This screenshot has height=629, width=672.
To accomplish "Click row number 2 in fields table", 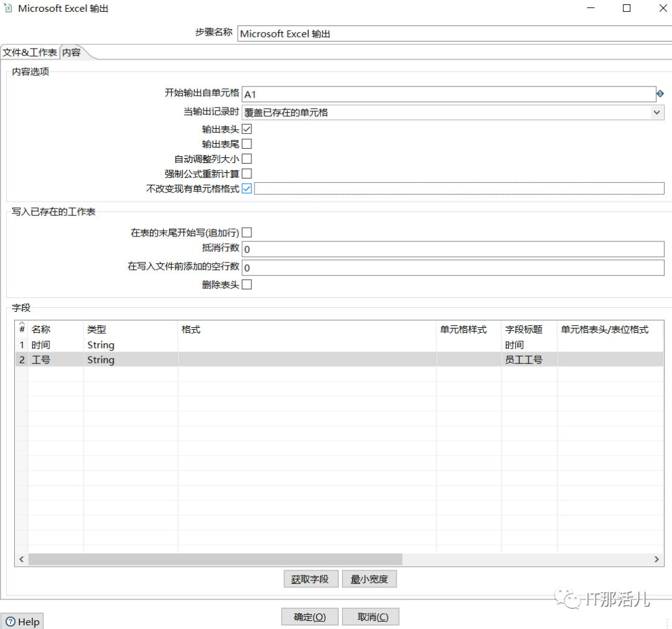I will click(x=22, y=360).
